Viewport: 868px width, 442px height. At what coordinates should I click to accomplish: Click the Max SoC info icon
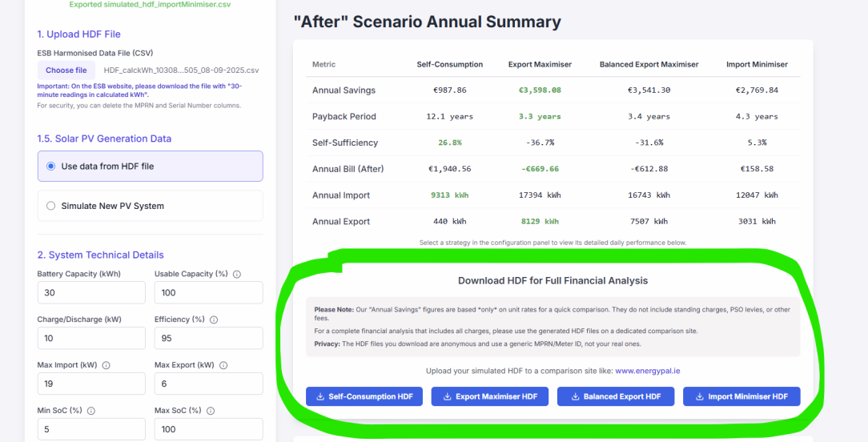pyautogui.click(x=209, y=411)
